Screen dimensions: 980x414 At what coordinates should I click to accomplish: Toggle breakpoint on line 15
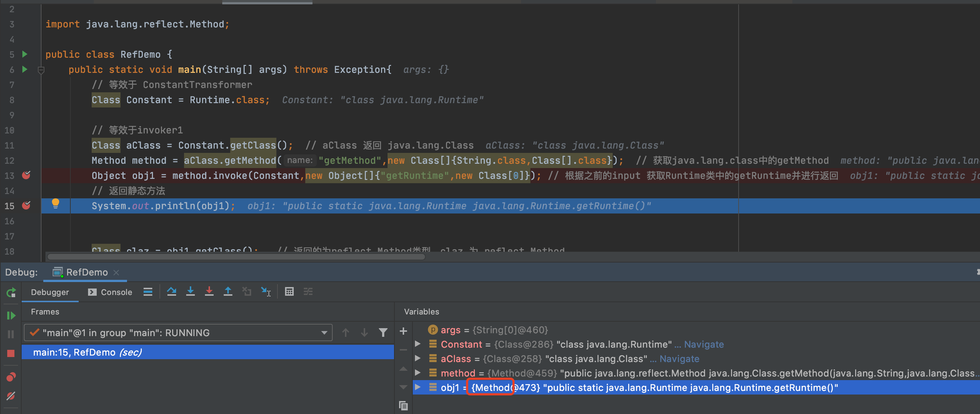click(26, 206)
